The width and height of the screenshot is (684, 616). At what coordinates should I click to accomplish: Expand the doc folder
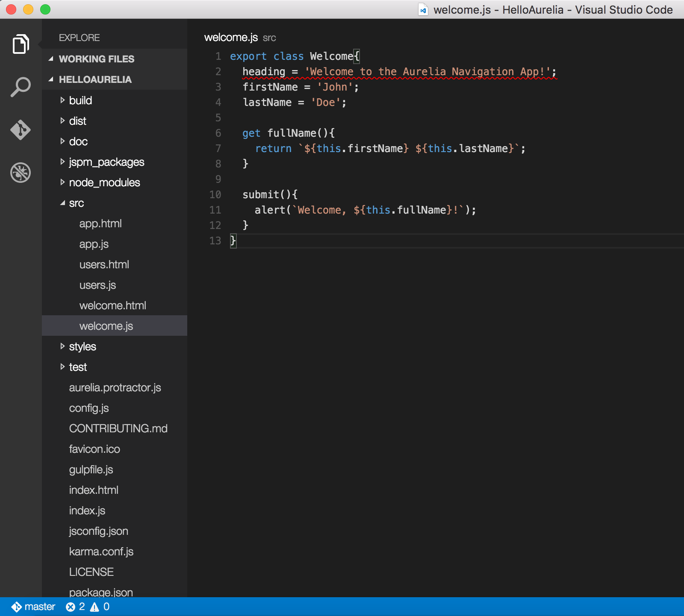[62, 141]
